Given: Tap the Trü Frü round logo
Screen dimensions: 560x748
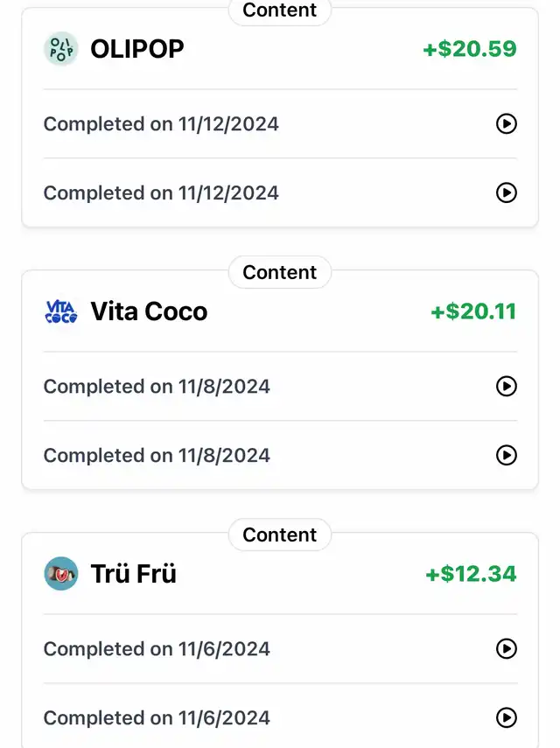Looking at the screenshot, I should pos(61,573).
